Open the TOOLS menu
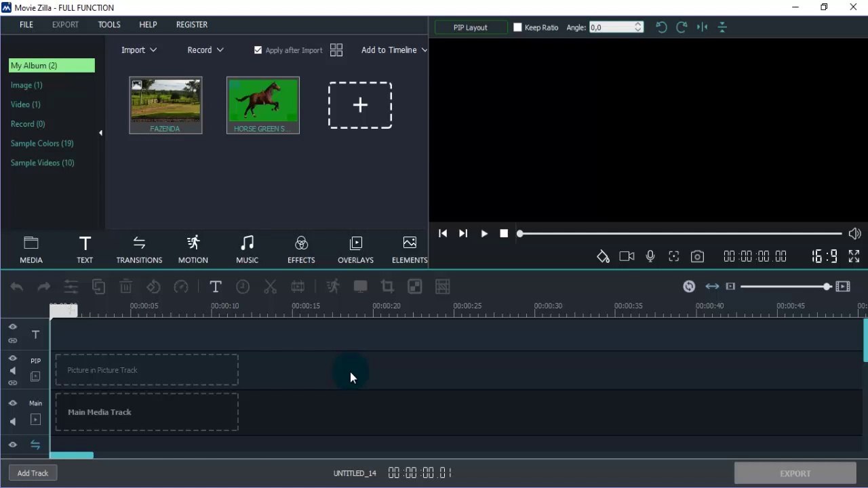Viewport: 868px width, 488px height. click(109, 24)
